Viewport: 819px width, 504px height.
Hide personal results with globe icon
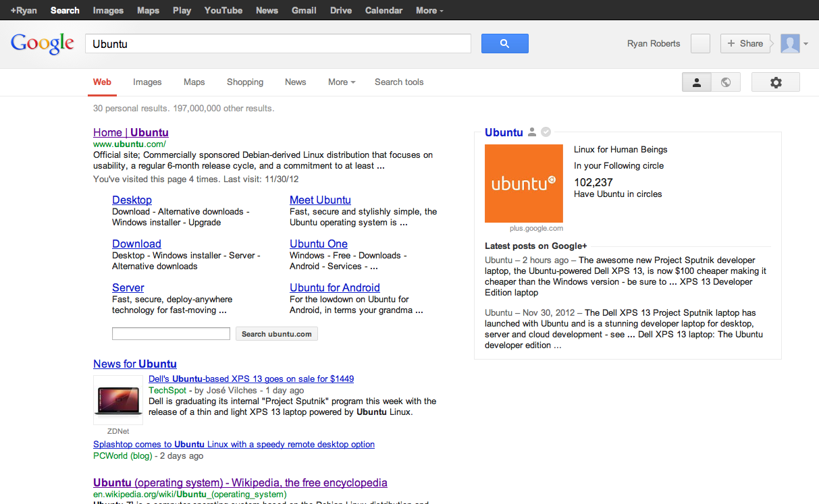[x=726, y=82]
